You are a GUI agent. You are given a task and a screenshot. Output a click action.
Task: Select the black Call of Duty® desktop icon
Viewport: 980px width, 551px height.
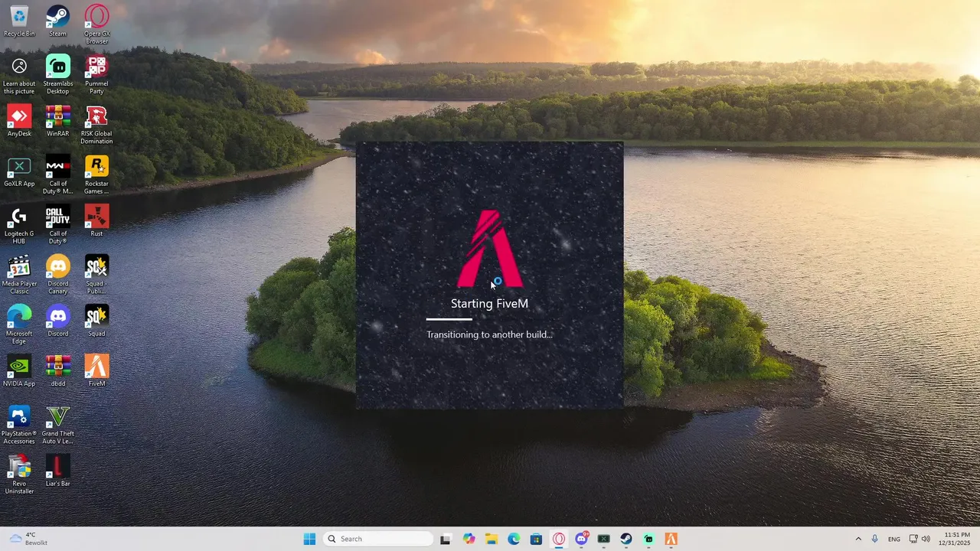(57, 224)
